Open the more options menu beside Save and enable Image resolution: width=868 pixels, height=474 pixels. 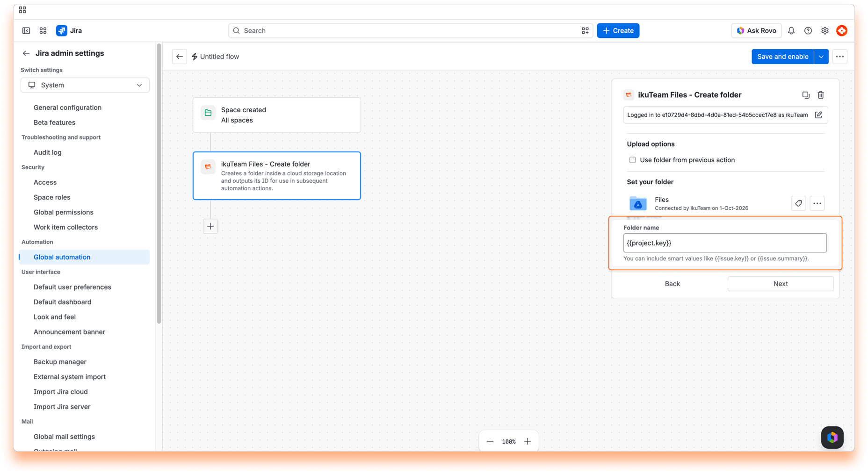[839, 57]
